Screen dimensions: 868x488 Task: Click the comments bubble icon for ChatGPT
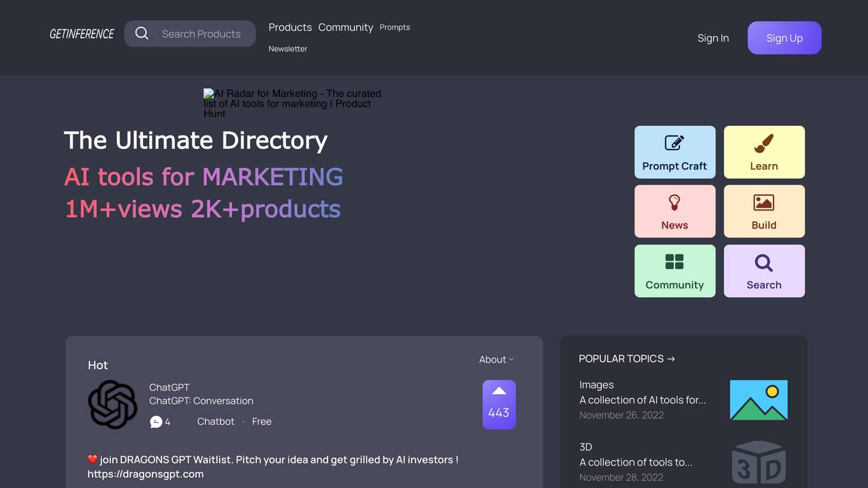tap(156, 422)
